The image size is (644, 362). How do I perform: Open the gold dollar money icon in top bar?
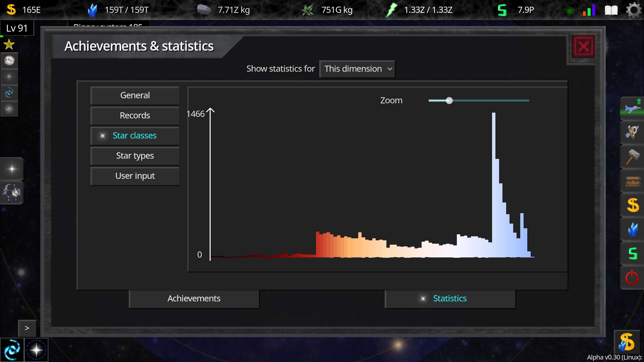point(11,9)
